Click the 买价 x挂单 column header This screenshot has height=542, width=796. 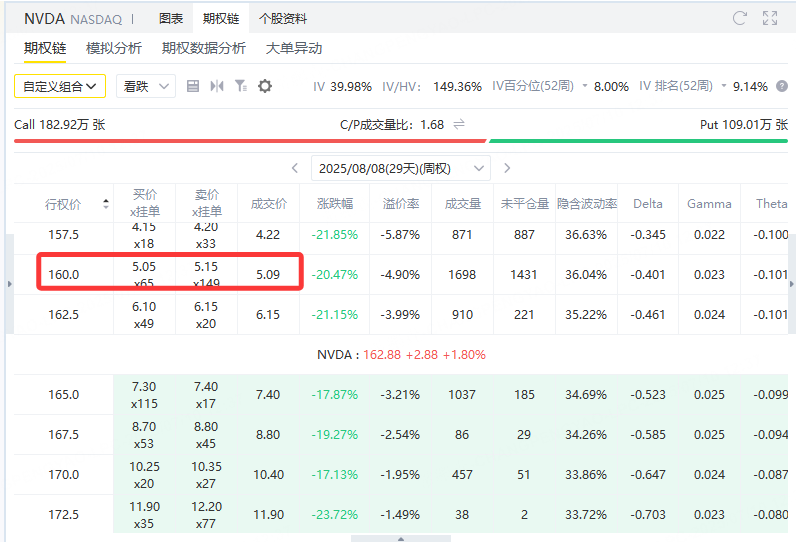point(145,203)
